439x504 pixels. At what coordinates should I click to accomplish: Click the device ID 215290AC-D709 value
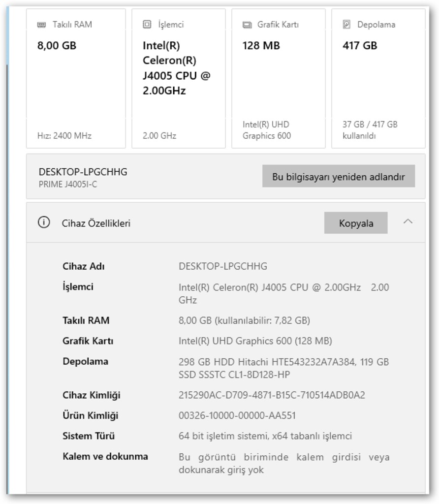[272, 395]
